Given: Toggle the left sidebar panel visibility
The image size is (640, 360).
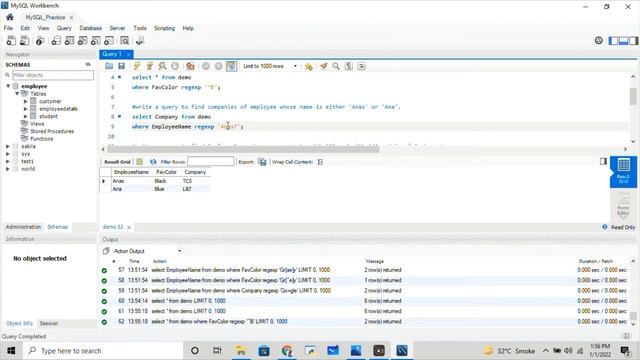Looking at the screenshot, I should click(613, 40).
